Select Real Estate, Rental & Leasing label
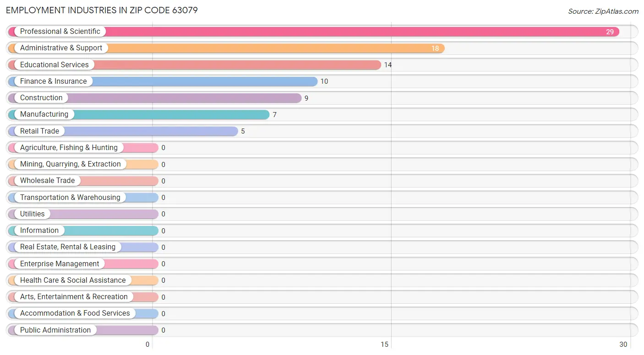Viewport: 644px width, 355px height. click(68, 247)
